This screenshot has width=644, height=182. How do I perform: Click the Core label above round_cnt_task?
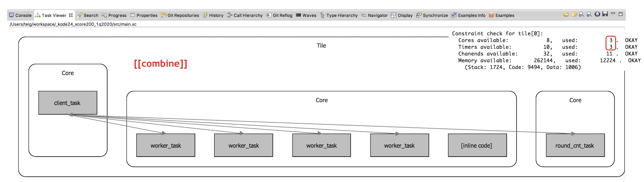tap(575, 100)
